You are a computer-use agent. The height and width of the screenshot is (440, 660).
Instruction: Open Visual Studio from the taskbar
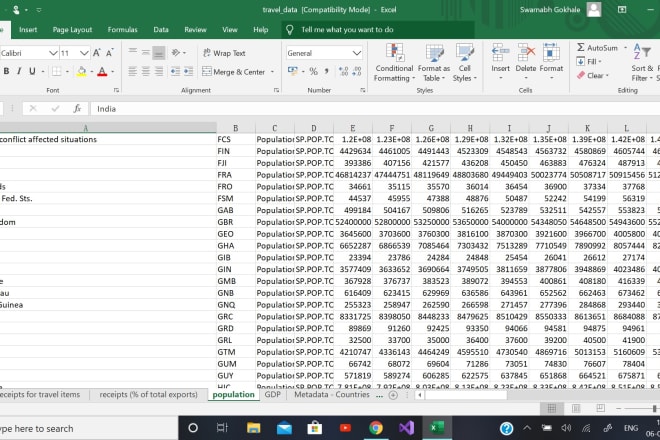[406, 428]
